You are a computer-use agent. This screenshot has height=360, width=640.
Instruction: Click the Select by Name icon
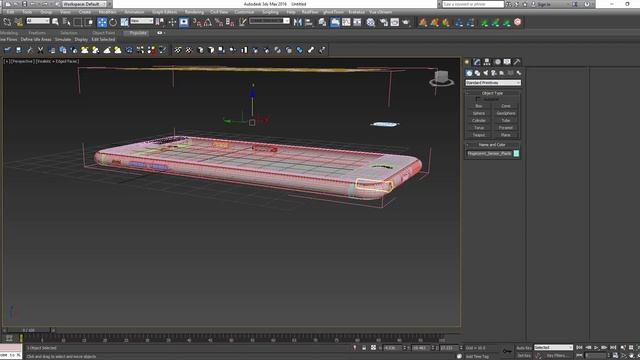pyautogui.click(x=67, y=22)
